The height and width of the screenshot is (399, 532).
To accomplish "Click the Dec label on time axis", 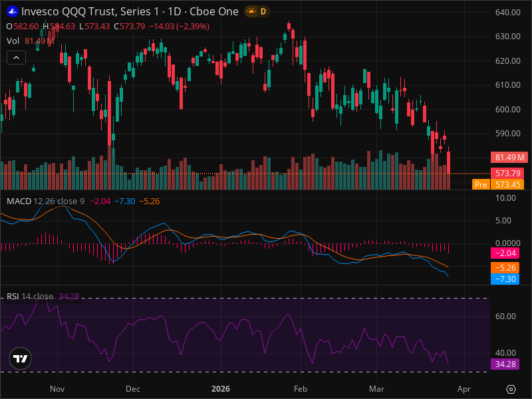I will (x=132, y=389).
